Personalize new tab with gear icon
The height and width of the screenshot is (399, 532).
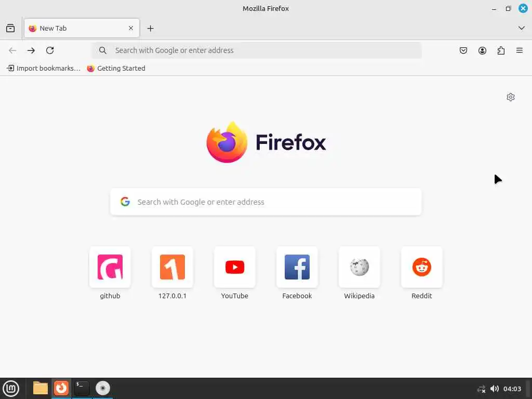pos(511,97)
